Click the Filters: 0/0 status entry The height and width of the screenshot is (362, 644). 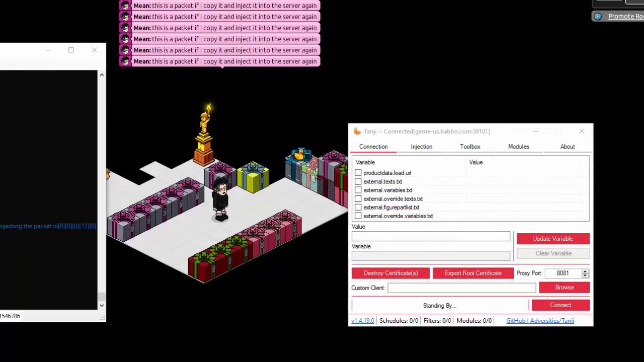(x=437, y=321)
